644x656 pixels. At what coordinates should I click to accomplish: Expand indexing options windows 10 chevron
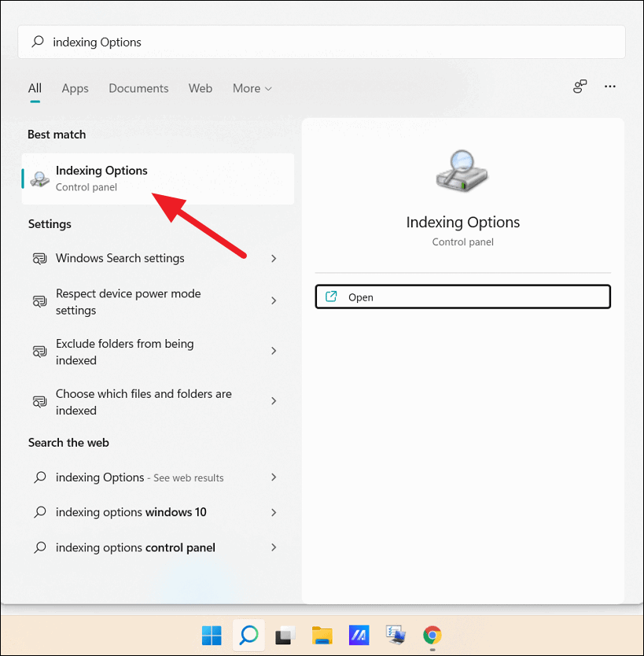274,513
